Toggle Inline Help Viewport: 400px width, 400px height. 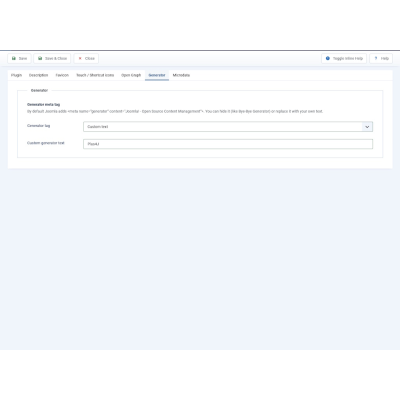[x=344, y=58]
